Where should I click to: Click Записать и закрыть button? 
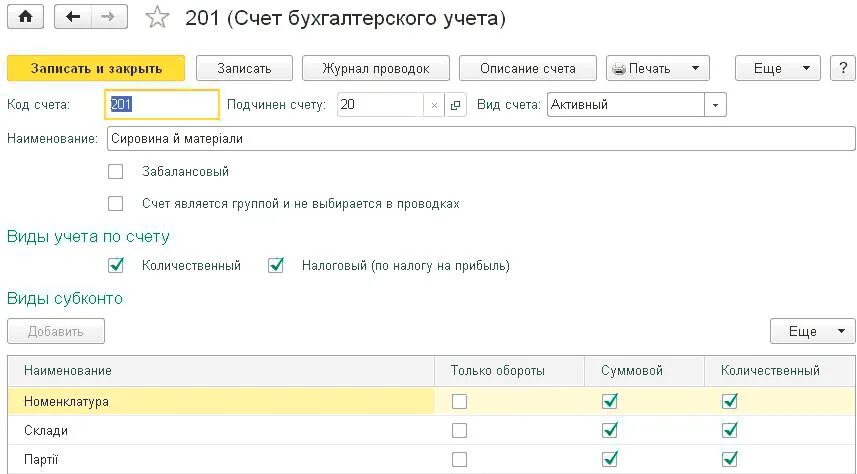[x=96, y=68]
